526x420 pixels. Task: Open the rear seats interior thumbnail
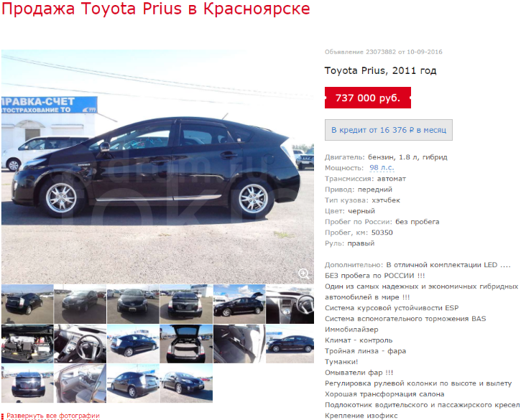click(x=239, y=344)
